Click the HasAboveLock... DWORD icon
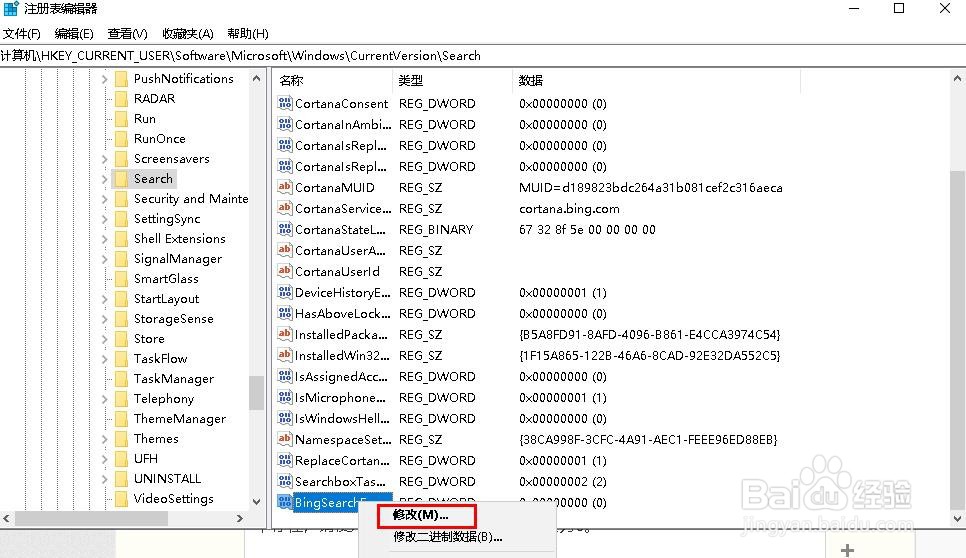This screenshot has height=558, width=966. 285,313
